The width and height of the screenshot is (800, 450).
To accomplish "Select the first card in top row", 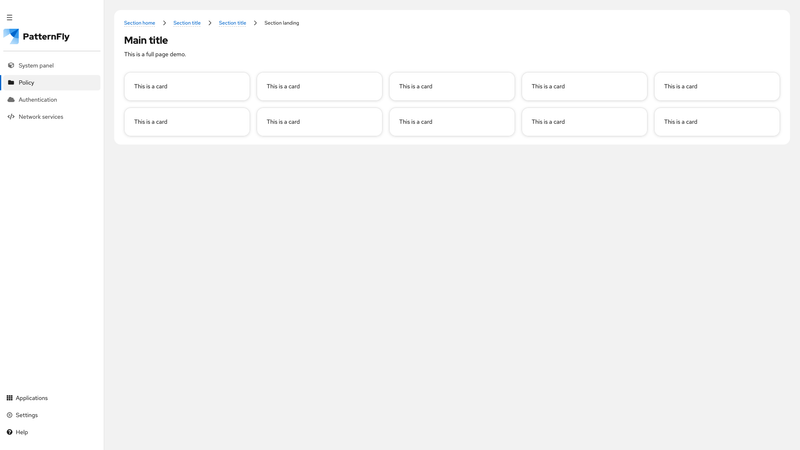I will click(187, 86).
